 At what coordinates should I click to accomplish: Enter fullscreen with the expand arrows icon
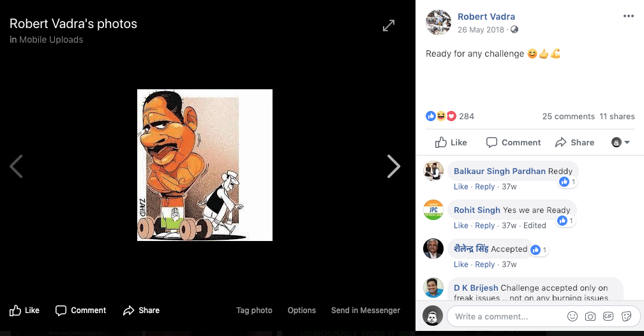(388, 26)
